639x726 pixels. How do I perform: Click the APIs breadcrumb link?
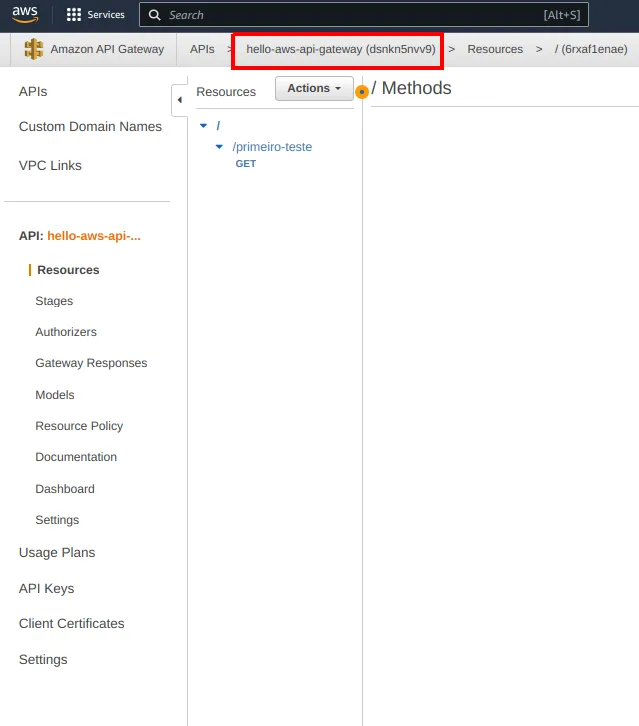(202, 49)
